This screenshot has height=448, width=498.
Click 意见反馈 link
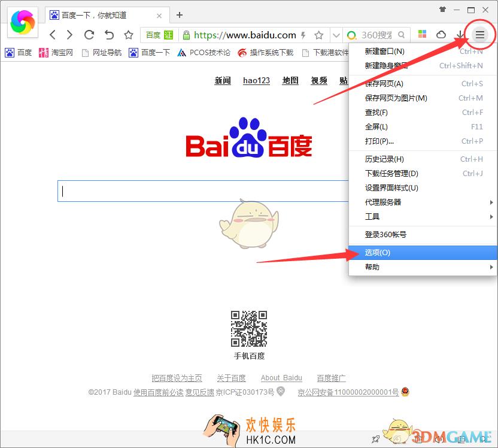click(200, 392)
